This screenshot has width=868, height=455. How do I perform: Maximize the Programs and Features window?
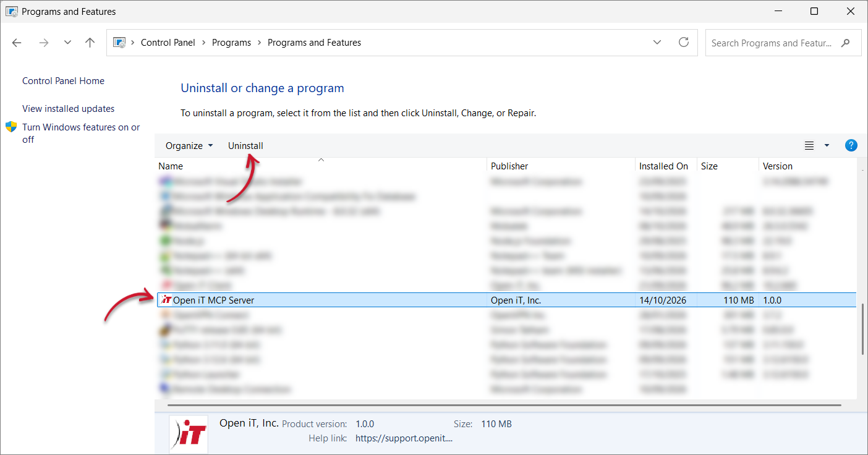(814, 11)
